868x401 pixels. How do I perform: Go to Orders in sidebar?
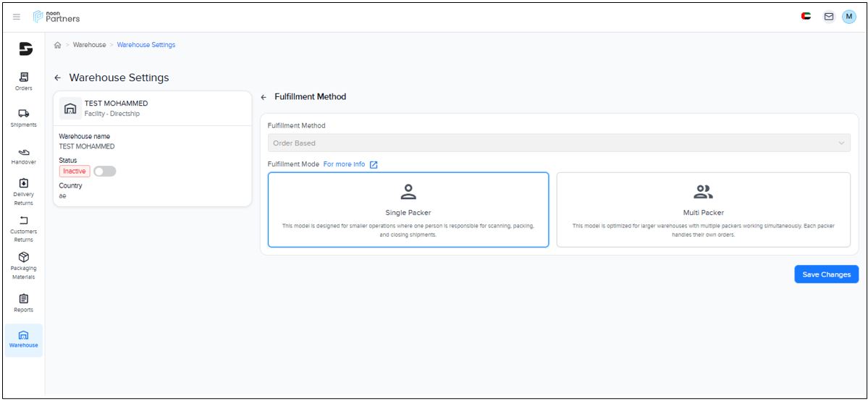[x=24, y=81]
